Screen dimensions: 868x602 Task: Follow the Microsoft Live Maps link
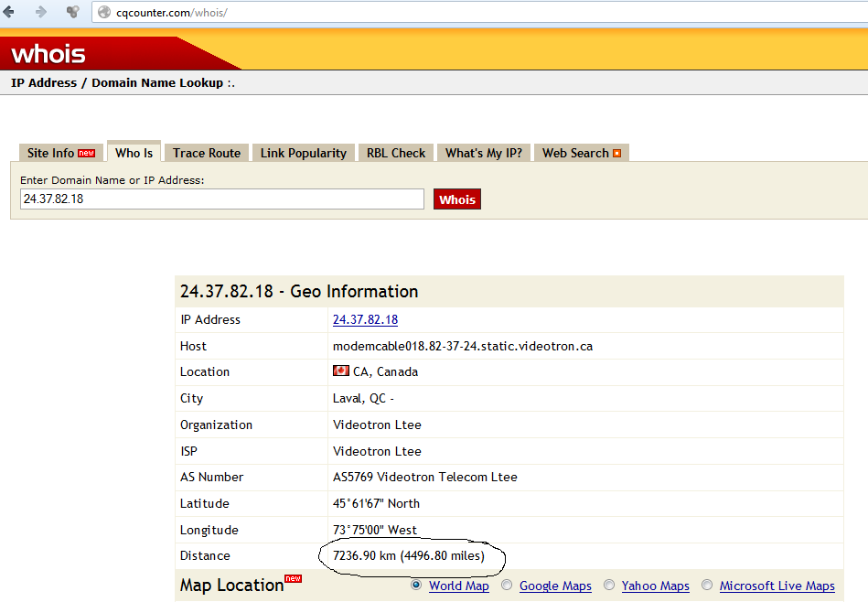click(777, 586)
